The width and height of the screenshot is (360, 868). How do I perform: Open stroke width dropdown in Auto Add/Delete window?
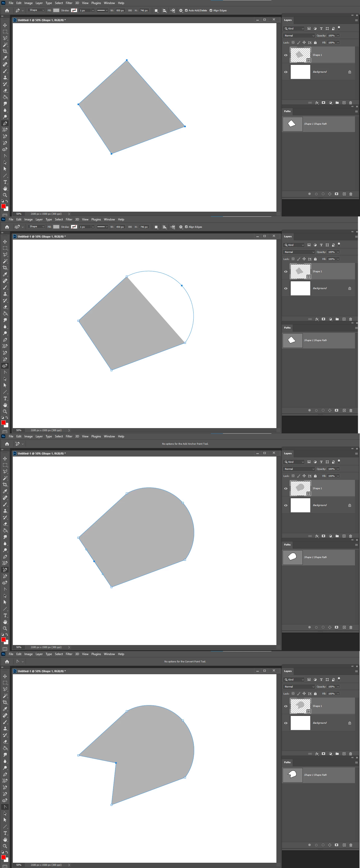pyautogui.click(x=93, y=11)
